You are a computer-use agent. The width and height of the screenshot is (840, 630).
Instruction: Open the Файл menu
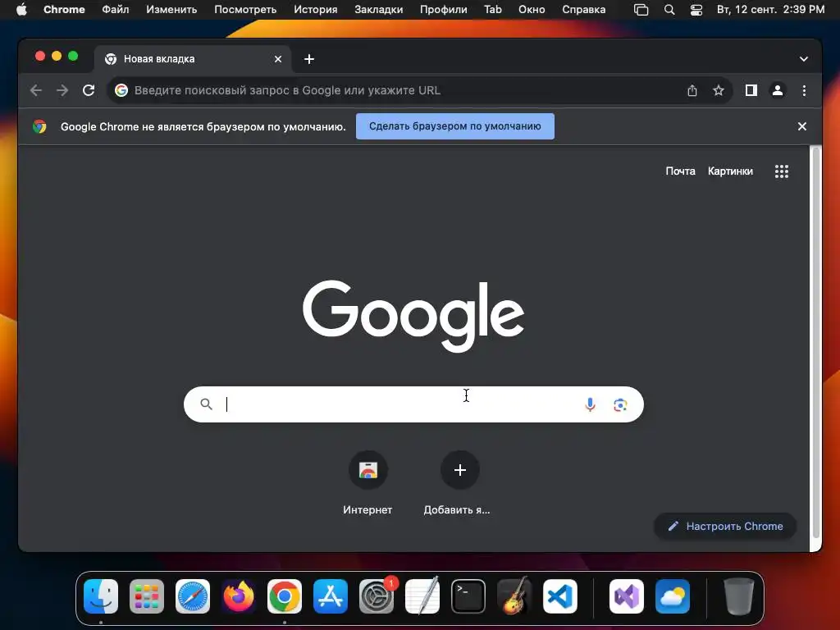(115, 10)
